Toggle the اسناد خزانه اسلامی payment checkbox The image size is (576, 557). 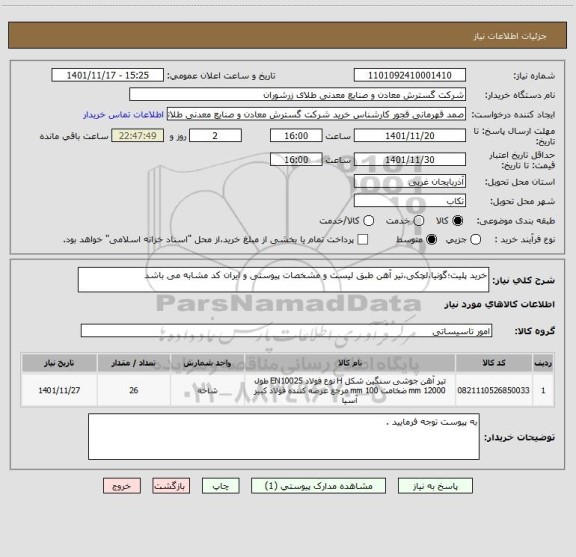(x=363, y=240)
